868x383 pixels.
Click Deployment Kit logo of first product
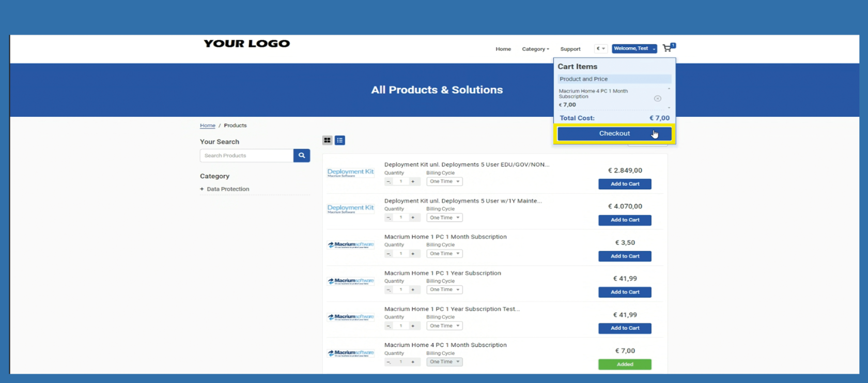350,173
